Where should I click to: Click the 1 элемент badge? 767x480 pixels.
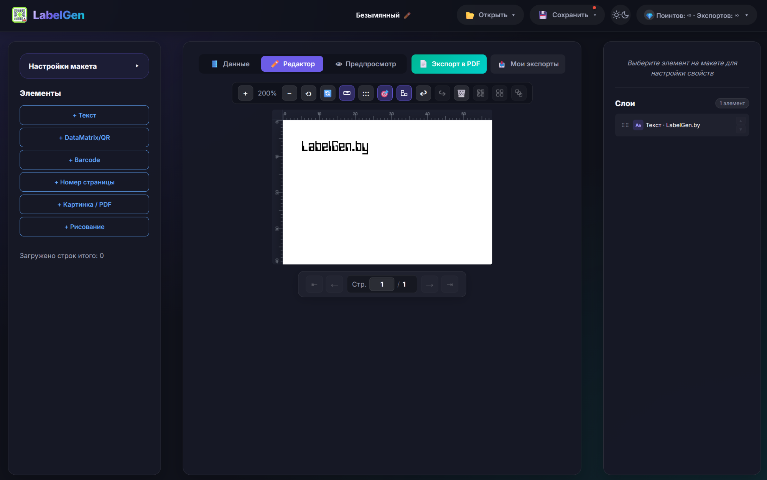pyautogui.click(x=732, y=103)
